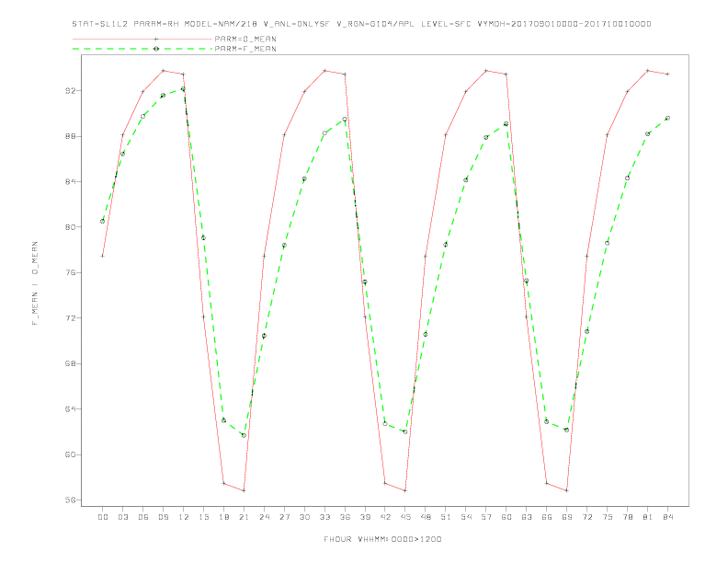Click the PARM=O_MEAN legend label

(x=245, y=39)
